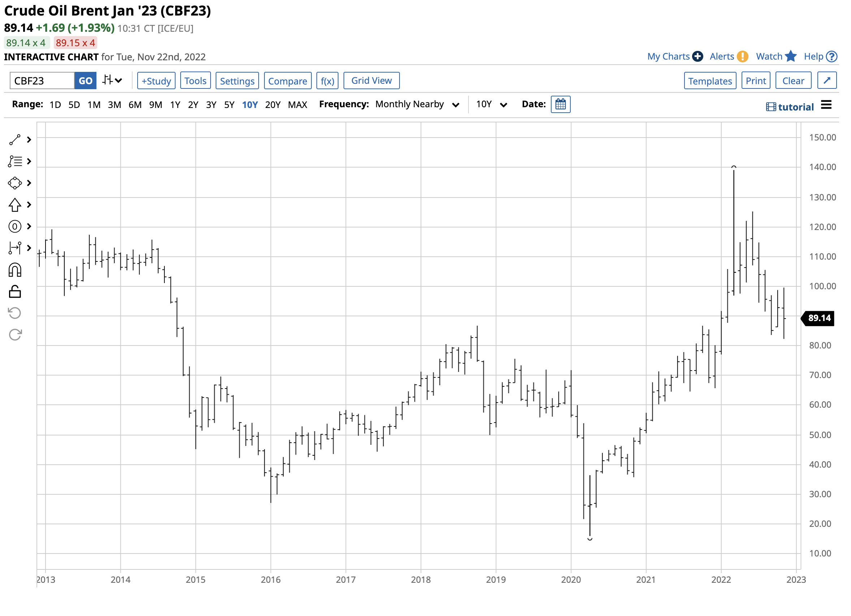
Task: Click the 89.14 current price label
Action: pos(818,318)
